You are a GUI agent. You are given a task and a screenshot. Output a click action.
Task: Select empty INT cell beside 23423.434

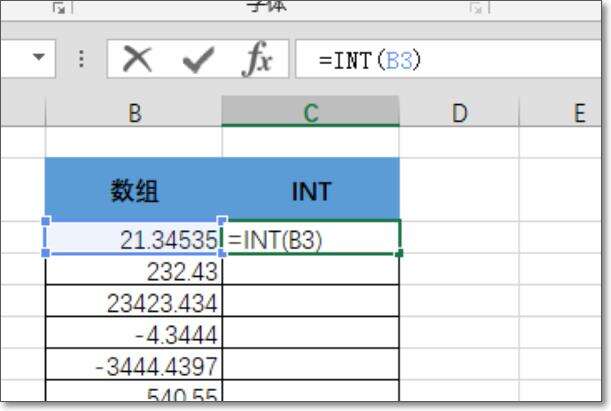tap(311, 301)
